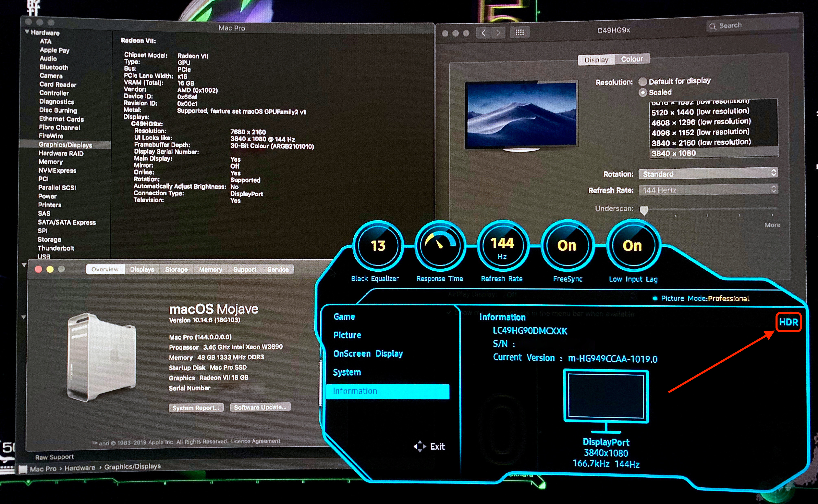Select OnScreen Display in the OSD menu

click(x=368, y=354)
